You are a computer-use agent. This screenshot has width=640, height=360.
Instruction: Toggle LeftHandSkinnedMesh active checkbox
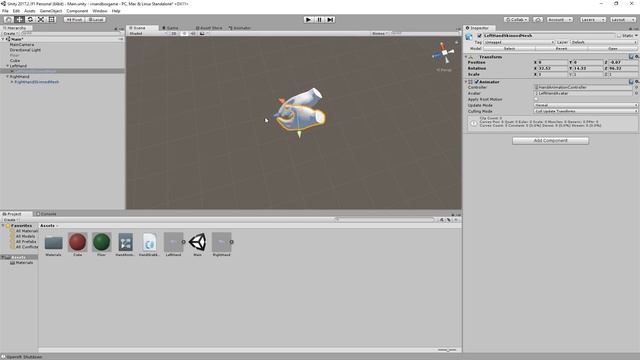[x=480, y=36]
